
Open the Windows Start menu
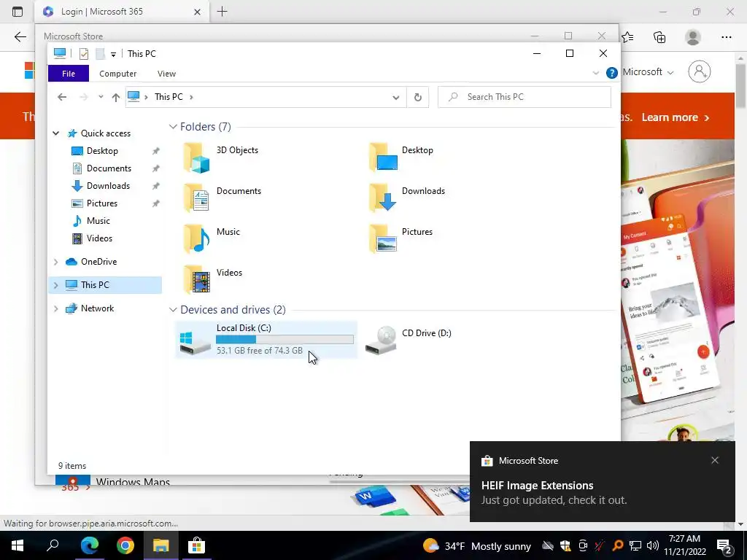point(18,545)
